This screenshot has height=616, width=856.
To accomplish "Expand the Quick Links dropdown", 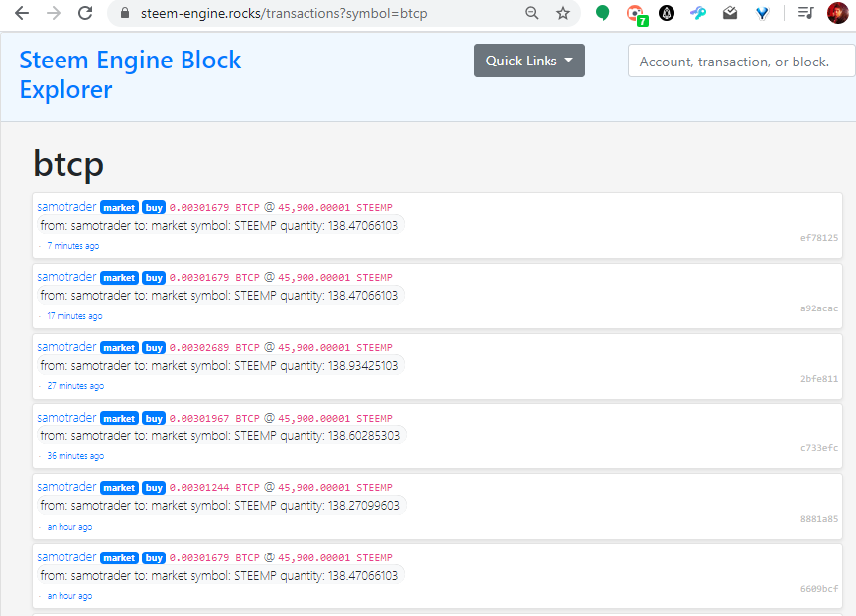I will [530, 61].
